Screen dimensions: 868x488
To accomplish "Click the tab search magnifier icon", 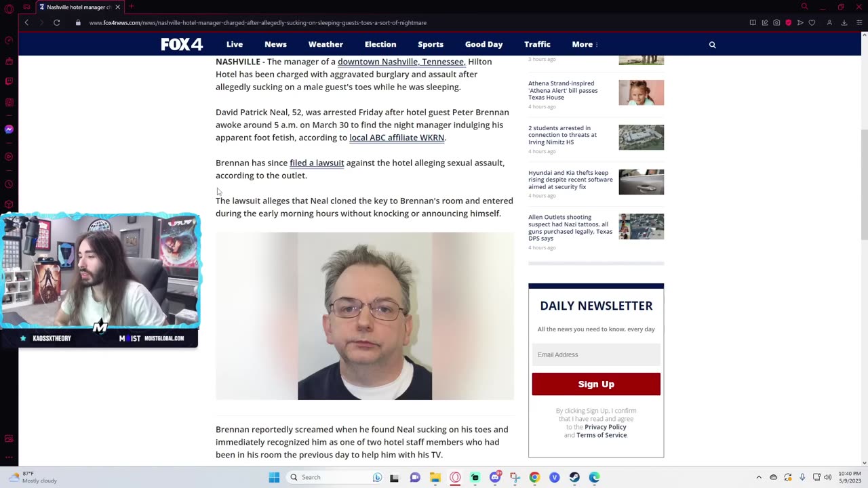I will (804, 7).
